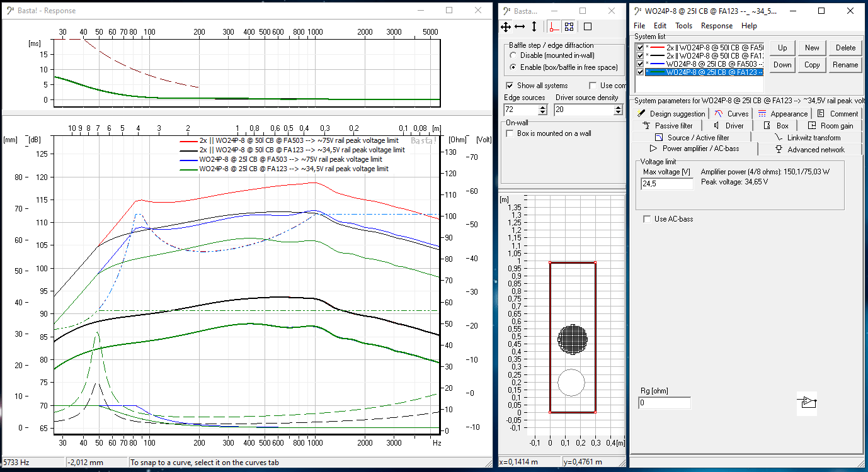Uncheck the red 2x WO24P-8 FA503 system checkbox
Screen dimensions: 868x472
coord(640,47)
